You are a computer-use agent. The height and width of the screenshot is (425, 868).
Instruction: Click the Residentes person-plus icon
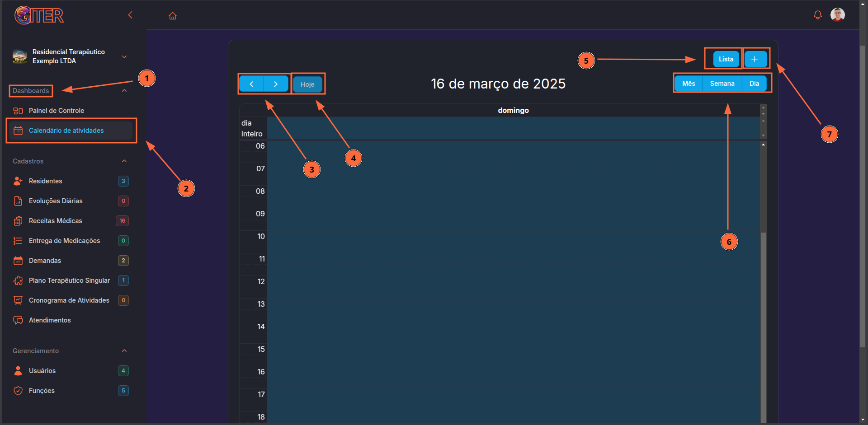(18, 181)
